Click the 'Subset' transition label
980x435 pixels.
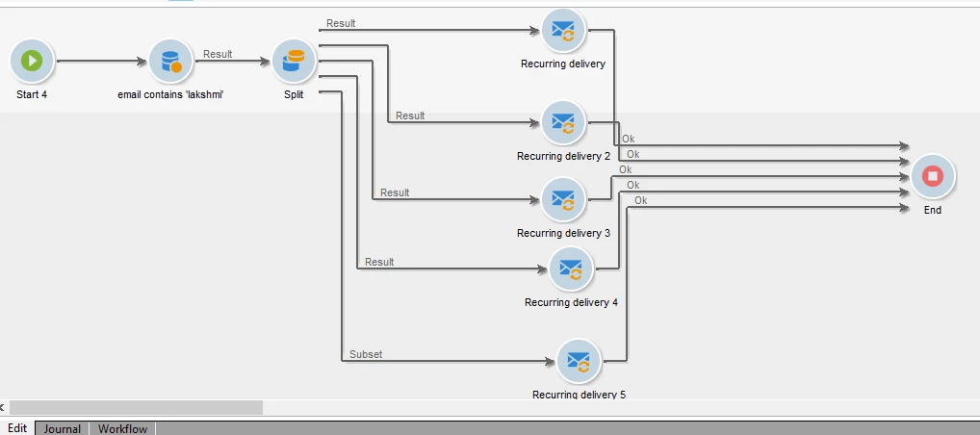tap(366, 354)
